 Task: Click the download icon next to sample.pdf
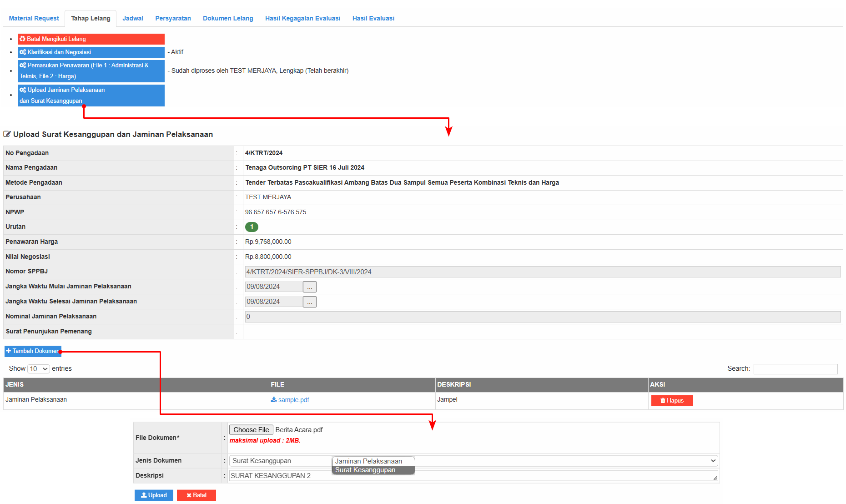tap(274, 400)
